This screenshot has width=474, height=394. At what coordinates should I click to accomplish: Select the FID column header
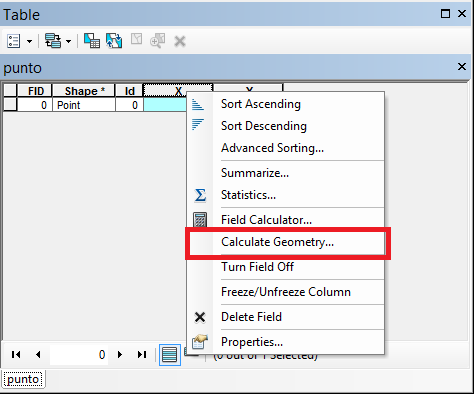pyautogui.click(x=35, y=91)
